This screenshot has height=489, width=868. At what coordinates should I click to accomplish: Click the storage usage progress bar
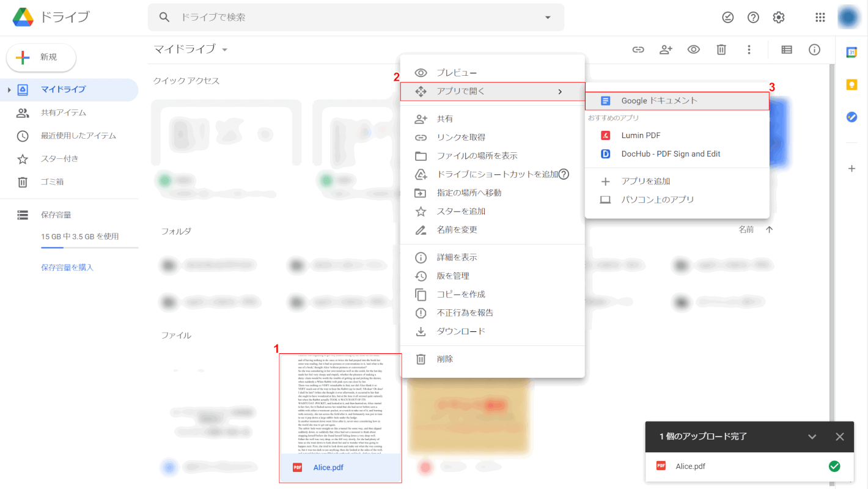click(89, 248)
